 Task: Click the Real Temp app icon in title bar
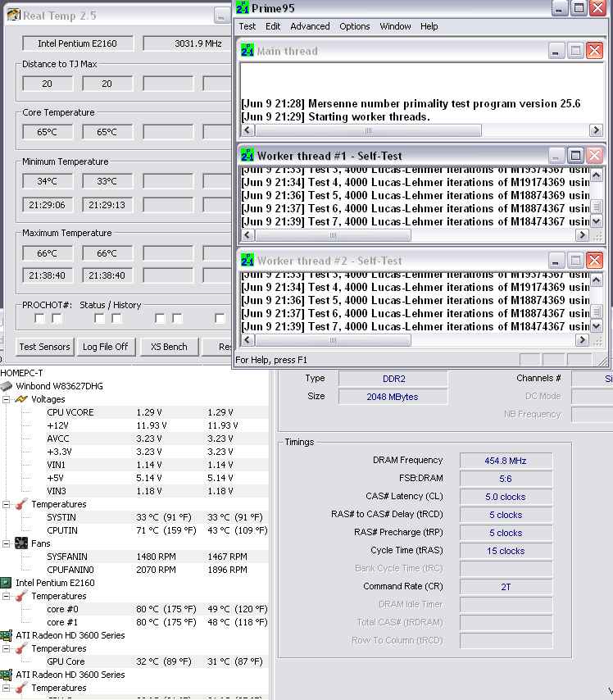tap(13, 16)
